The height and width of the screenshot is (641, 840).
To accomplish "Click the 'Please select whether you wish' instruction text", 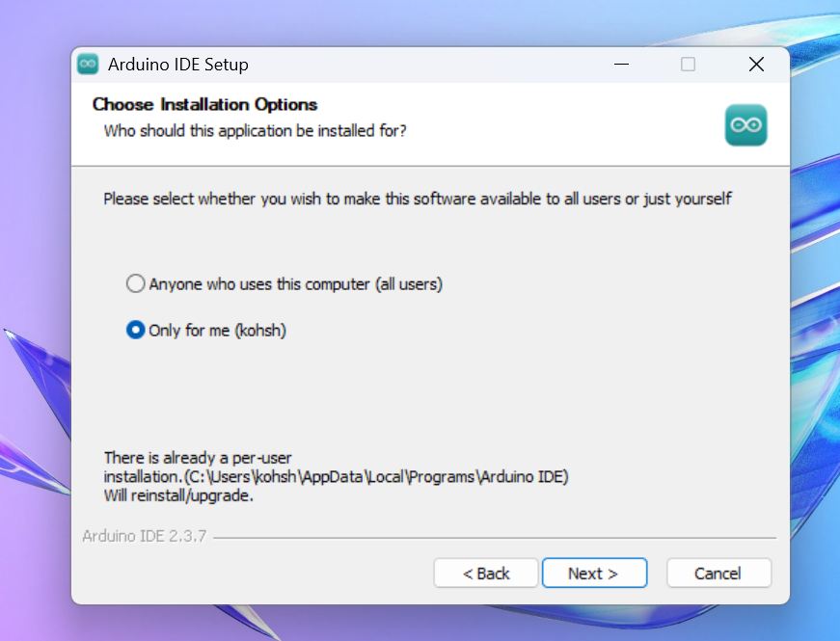I will pos(418,199).
